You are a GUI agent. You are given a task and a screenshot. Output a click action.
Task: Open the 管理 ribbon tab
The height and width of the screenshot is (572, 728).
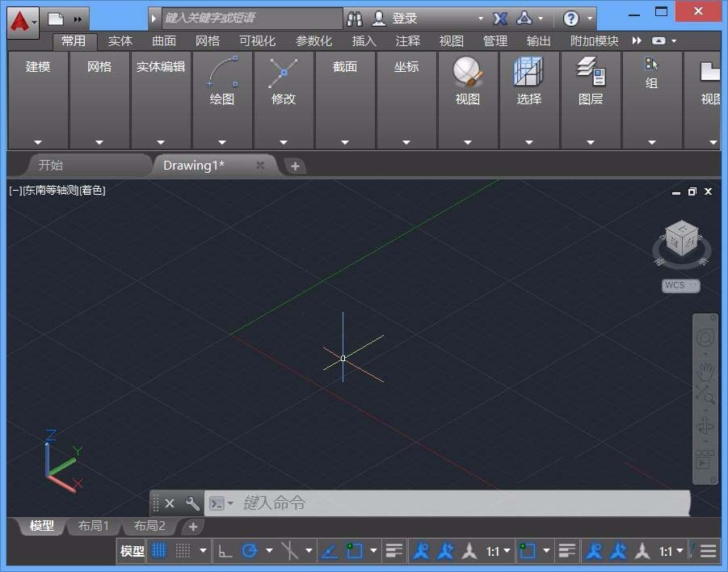[495, 41]
